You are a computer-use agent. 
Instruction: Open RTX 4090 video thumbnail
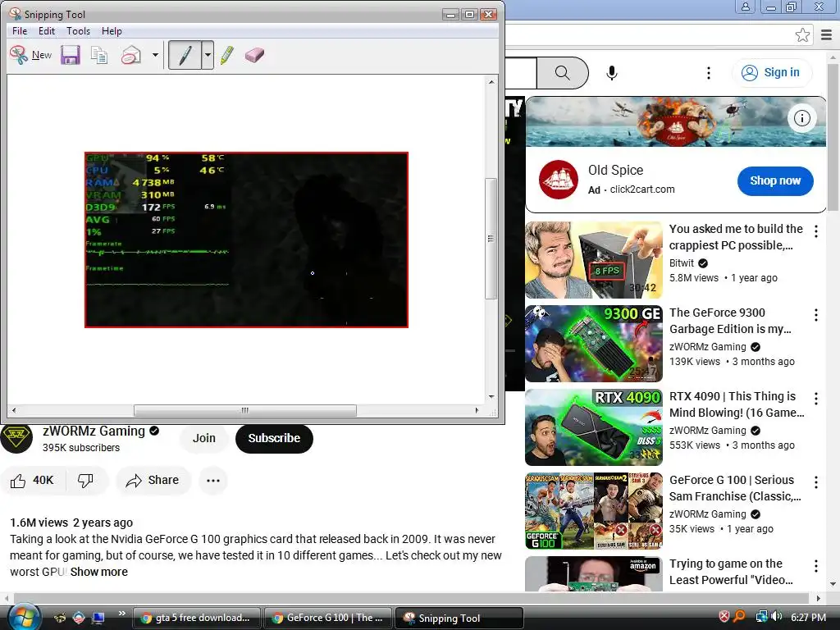(594, 427)
